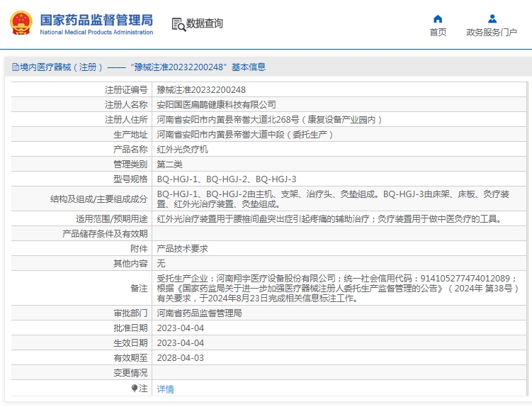Click the 结构及组成/主要组成成分 label
The height and width of the screenshot is (407, 532).
coord(98,199)
